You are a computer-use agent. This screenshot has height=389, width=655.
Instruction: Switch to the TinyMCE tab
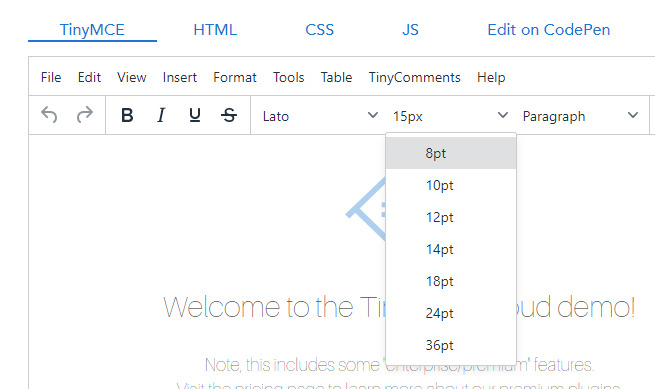tap(92, 30)
